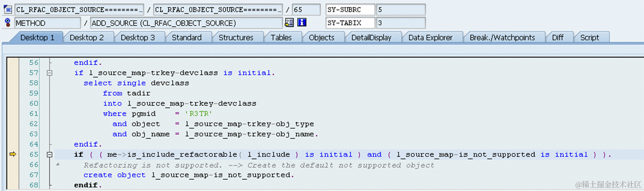Viewport: 644px width, 191px height.
Task: Switch to the Objects tab
Action: pyautogui.click(x=321, y=37)
